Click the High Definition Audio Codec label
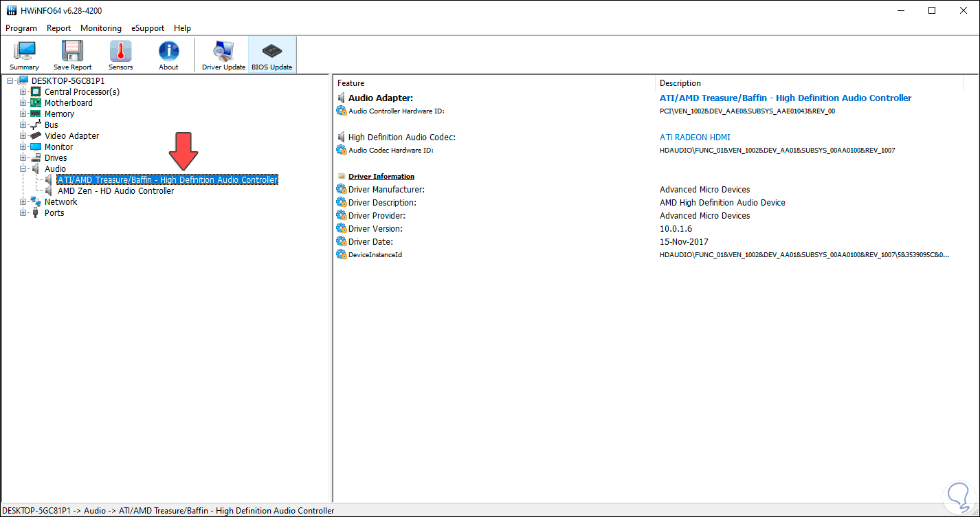The image size is (980, 517). coord(402,137)
